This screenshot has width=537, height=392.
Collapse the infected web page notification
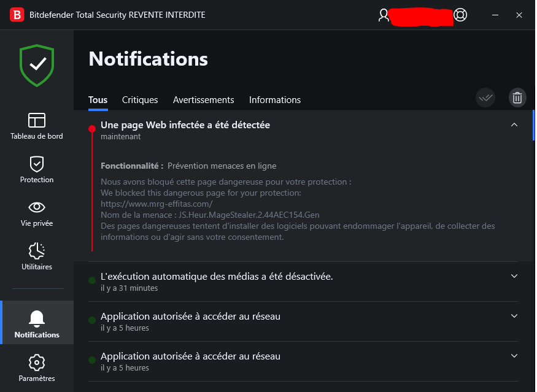[x=514, y=125]
